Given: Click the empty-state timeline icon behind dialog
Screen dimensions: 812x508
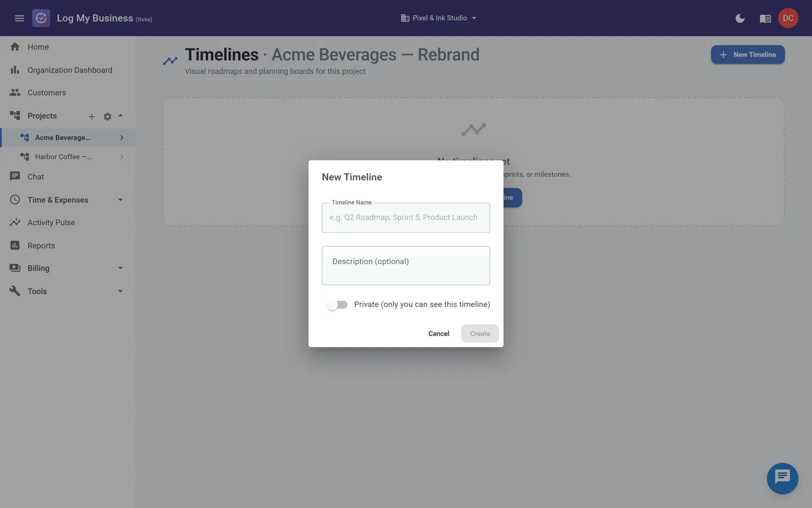Looking at the screenshot, I should [473, 130].
